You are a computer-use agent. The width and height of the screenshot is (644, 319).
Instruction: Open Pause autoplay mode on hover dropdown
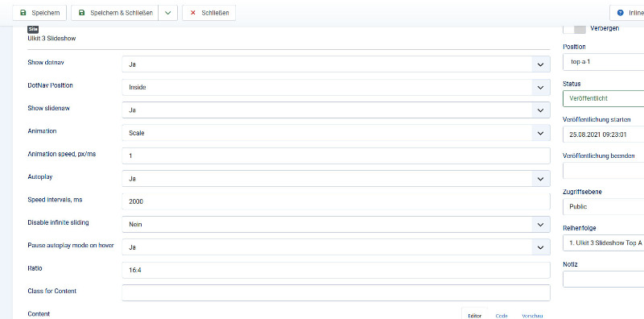(x=336, y=247)
